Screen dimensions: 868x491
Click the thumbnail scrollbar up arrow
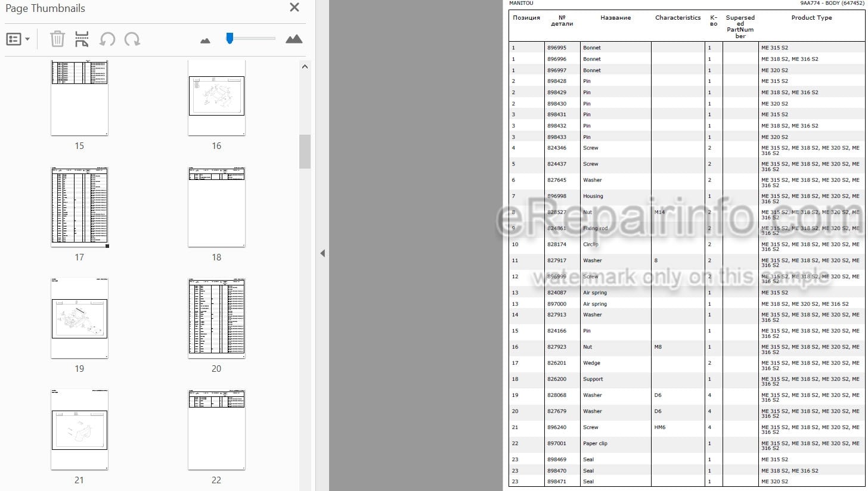[305, 66]
